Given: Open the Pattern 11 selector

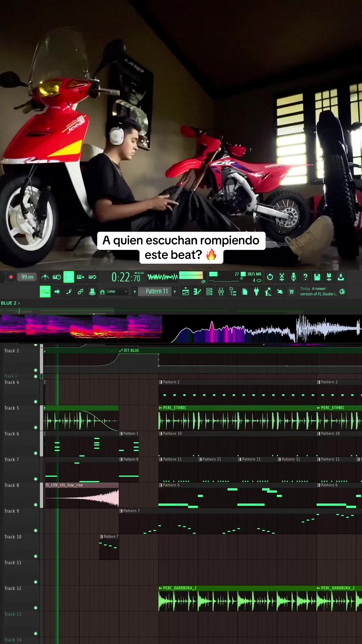Looking at the screenshot, I should pos(157,291).
